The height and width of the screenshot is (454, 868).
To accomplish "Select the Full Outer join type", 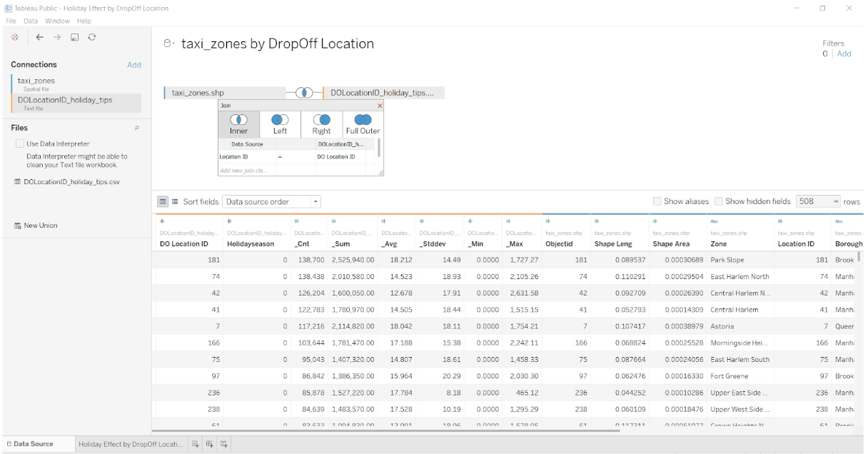I will click(363, 123).
